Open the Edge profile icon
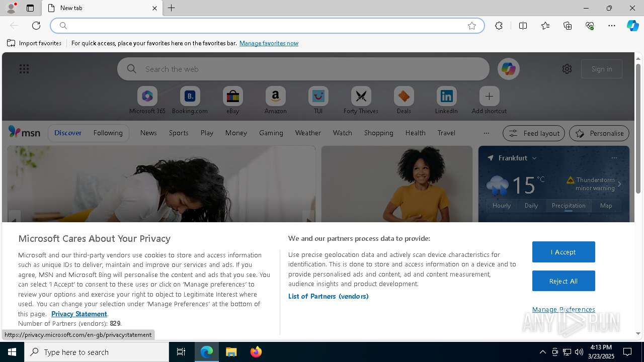644x362 pixels. point(11,8)
